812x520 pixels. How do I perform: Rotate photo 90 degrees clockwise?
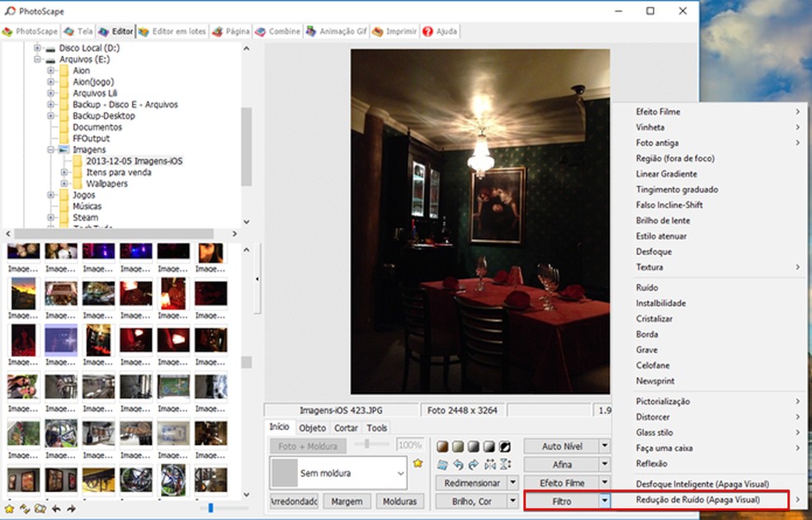click(x=474, y=465)
